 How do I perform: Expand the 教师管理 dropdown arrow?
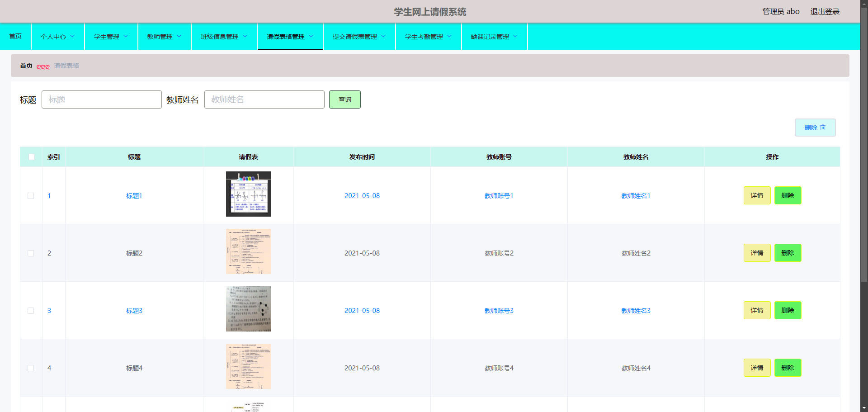pos(179,37)
